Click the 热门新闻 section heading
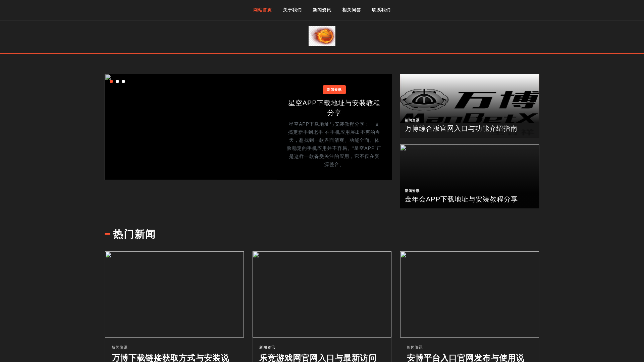The width and height of the screenshot is (644, 362). coord(134,234)
